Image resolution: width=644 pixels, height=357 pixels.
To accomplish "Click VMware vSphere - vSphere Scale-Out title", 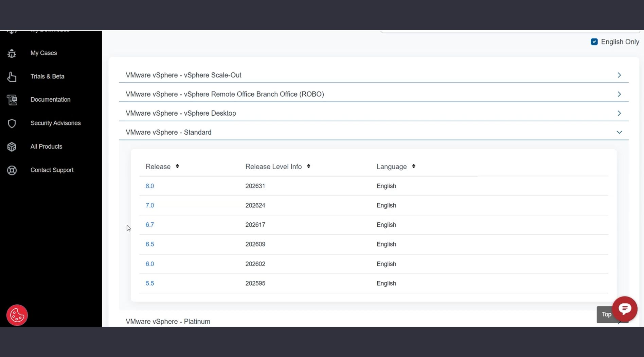I will tap(183, 75).
